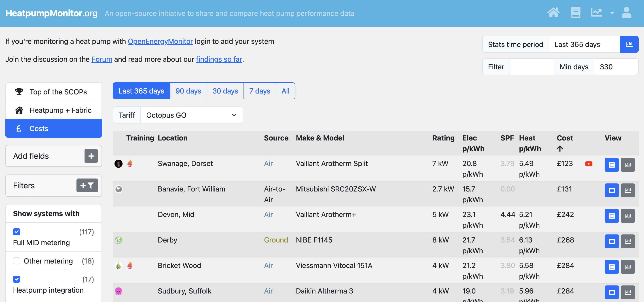Open the Forum link
The height and width of the screenshot is (302, 644).
102,59
